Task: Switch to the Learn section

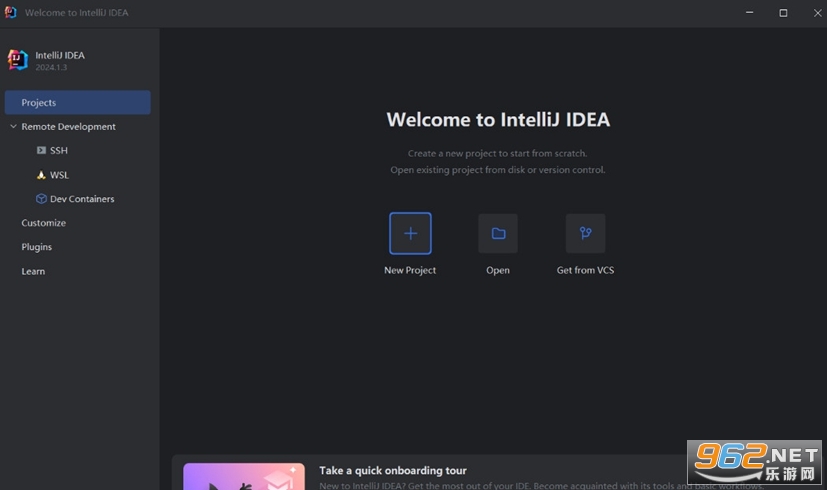Action: coord(33,271)
